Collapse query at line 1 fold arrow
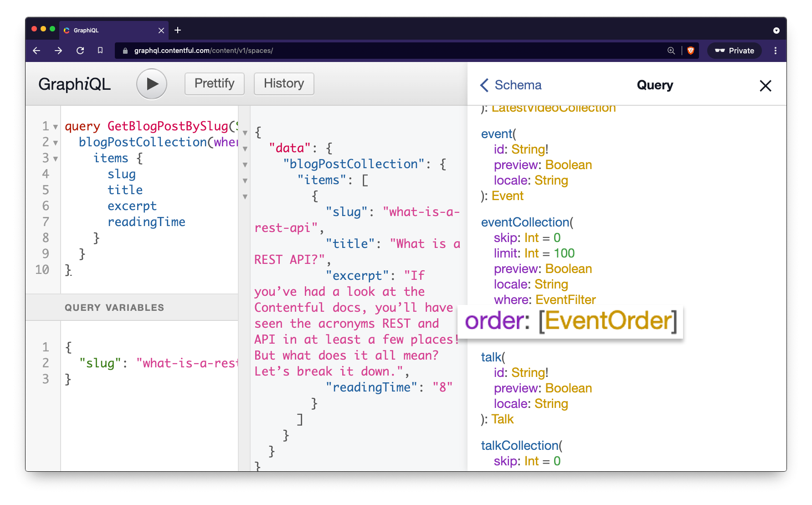 56,127
